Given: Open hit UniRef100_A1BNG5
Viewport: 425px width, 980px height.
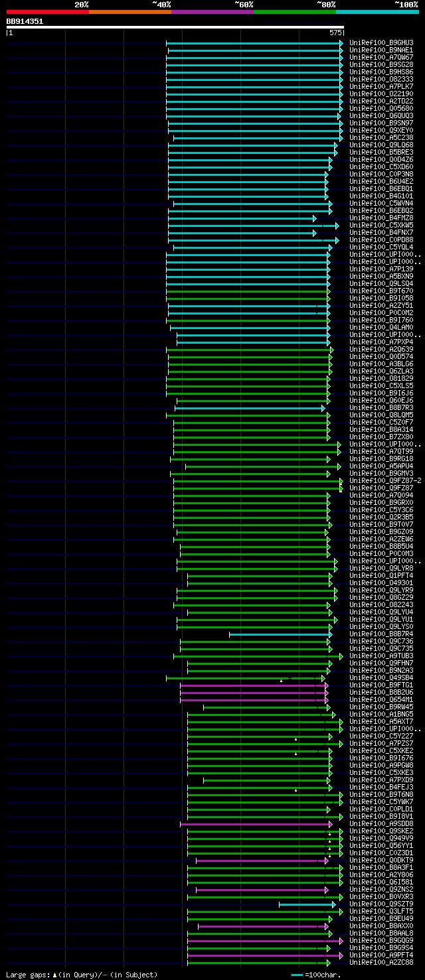Looking at the screenshot, I should [381, 714].
